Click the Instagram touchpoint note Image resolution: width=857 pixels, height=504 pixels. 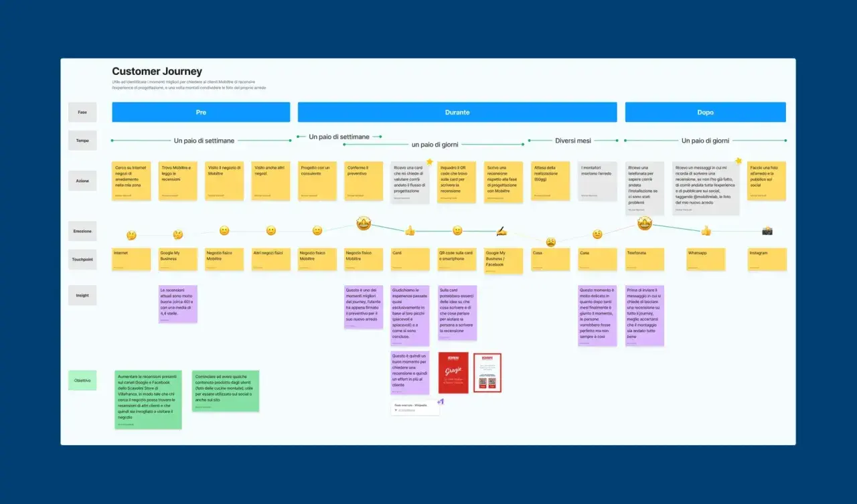[767, 259]
